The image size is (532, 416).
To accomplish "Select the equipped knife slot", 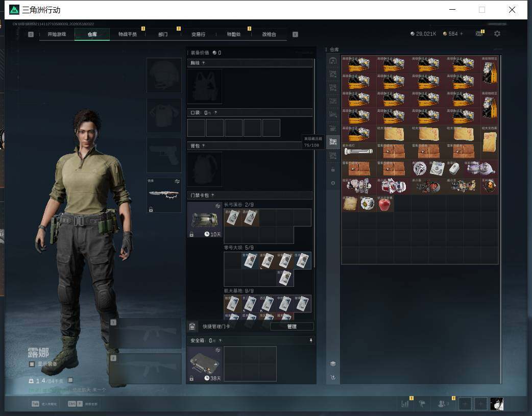I will [164, 195].
